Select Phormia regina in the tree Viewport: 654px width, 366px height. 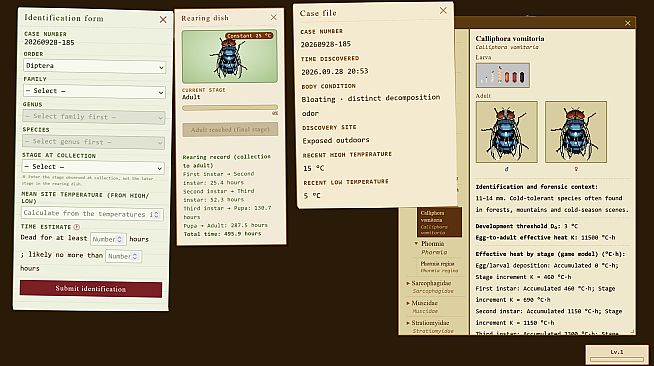(439, 267)
